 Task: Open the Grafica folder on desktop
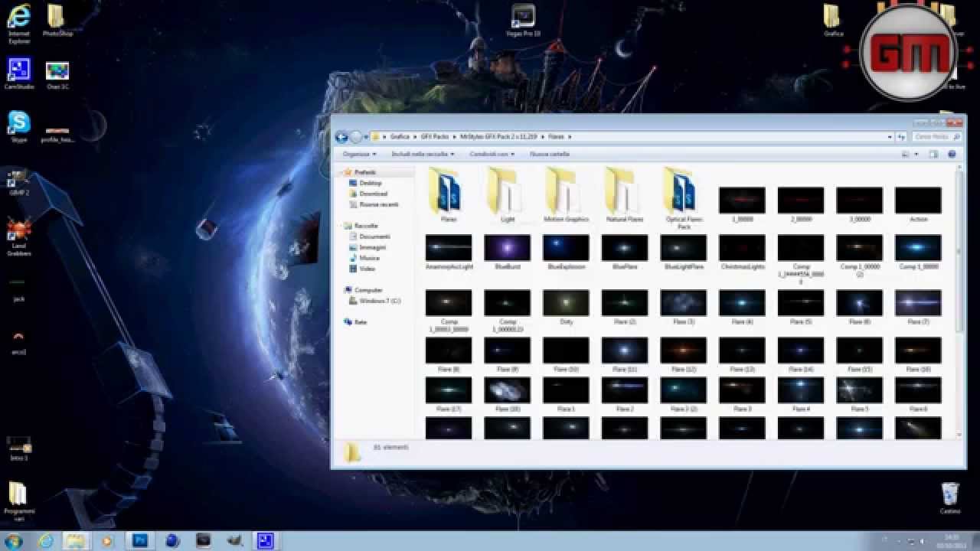[x=833, y=21]
